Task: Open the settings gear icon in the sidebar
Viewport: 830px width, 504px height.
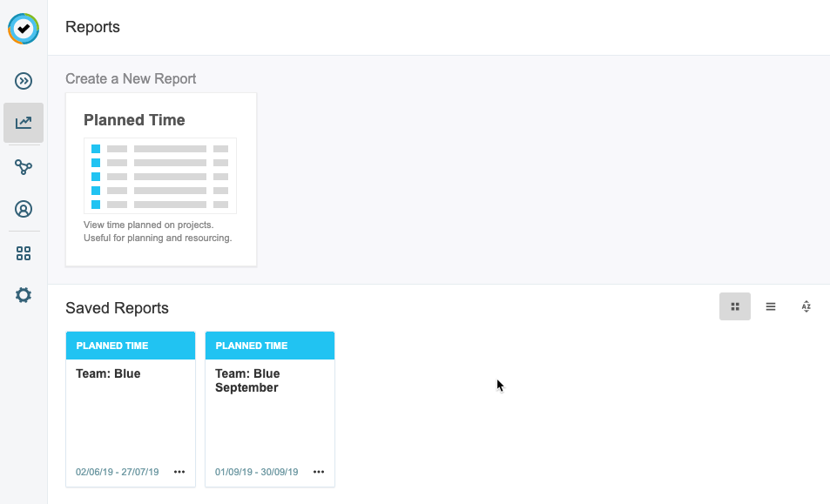Action: pyautogui.click(x=24, y=295)
